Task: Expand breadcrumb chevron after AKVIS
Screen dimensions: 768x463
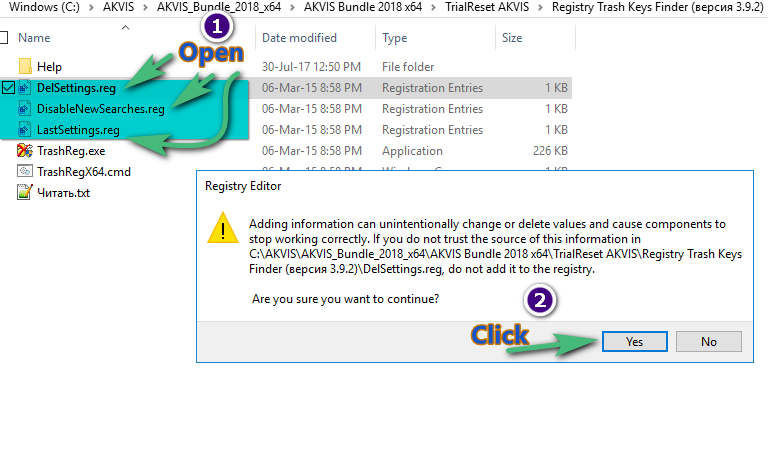Action: pyautogui.click(x=145, y=7)
